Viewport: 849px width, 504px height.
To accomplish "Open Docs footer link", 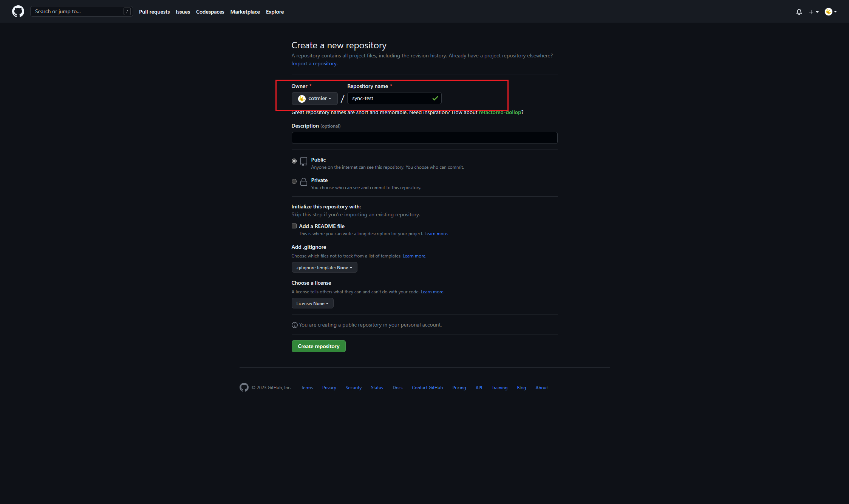I will (x=397, y=388).
